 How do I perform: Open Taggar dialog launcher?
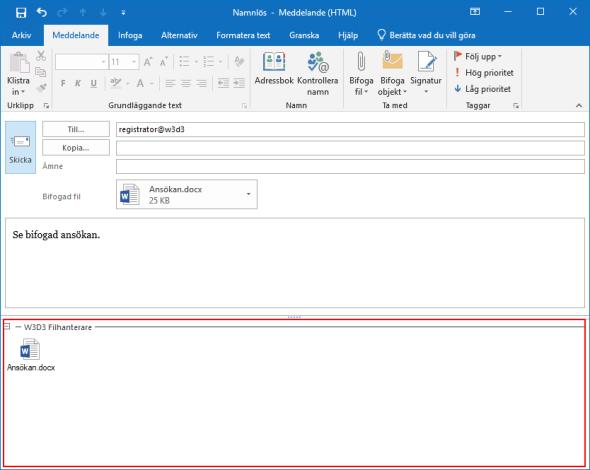pyautogui.click(x=516, y=106)
